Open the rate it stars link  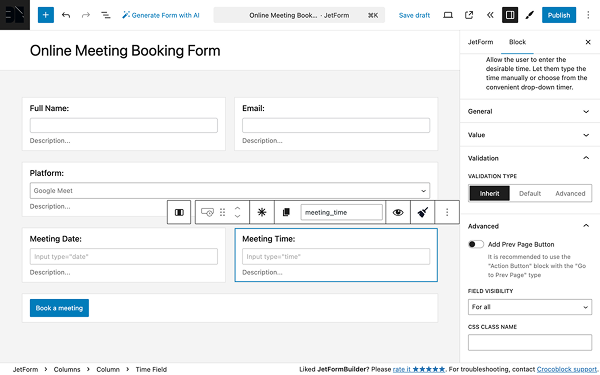419,369
